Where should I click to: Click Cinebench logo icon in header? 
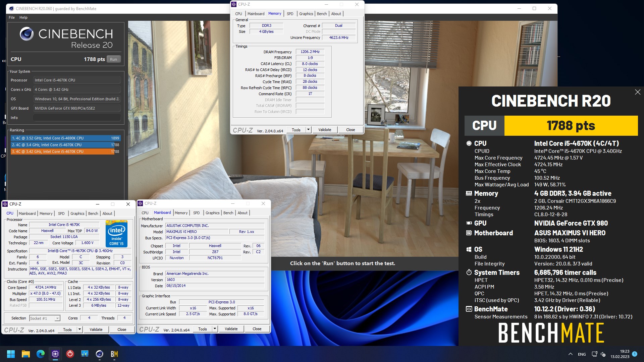26,34
